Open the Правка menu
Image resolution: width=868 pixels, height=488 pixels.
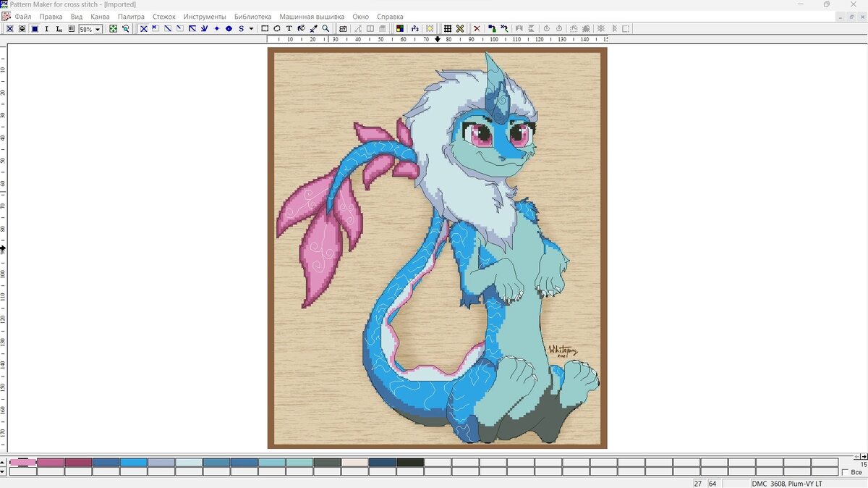point(51,16)
